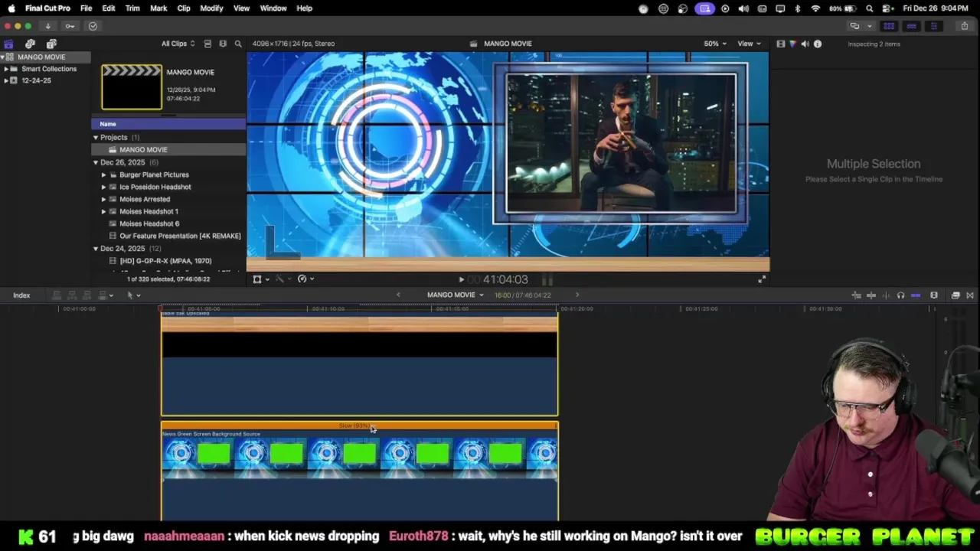Open the viewer View options dropdown

click(749, 44)
